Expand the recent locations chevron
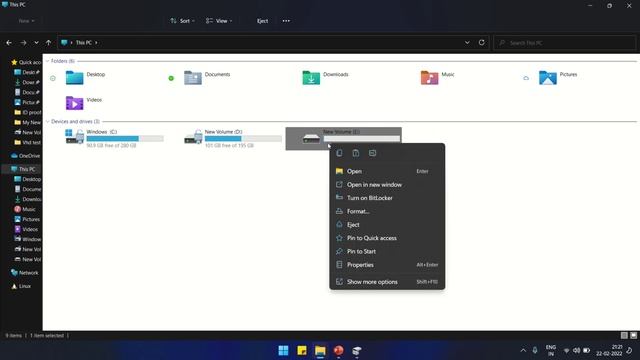 coord(36,42)
